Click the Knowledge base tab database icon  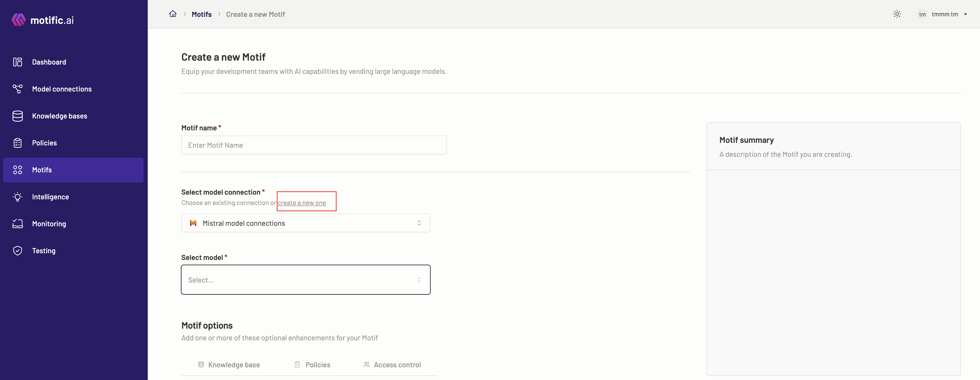pos(201,364)
